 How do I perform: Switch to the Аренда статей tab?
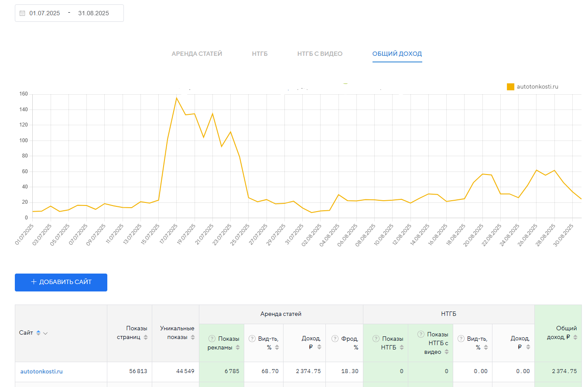[197, 54]
